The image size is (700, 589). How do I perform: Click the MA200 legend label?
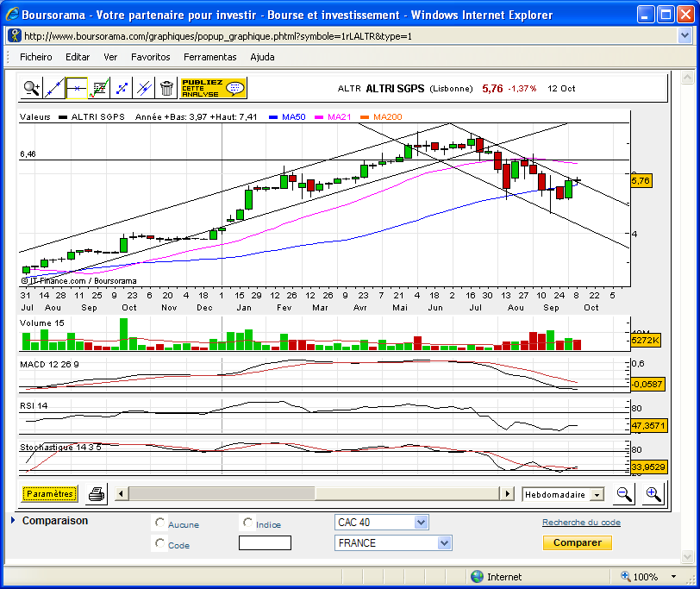[x=388, y=117]
